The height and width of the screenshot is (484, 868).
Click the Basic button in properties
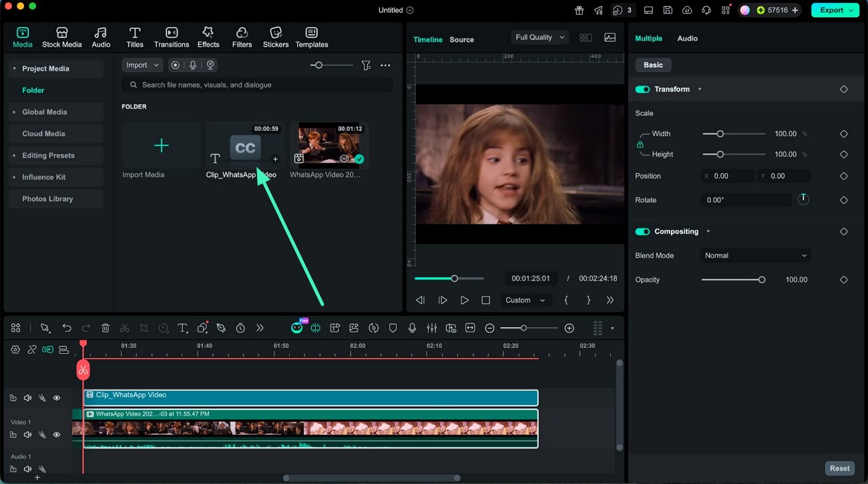pos(653,65)
